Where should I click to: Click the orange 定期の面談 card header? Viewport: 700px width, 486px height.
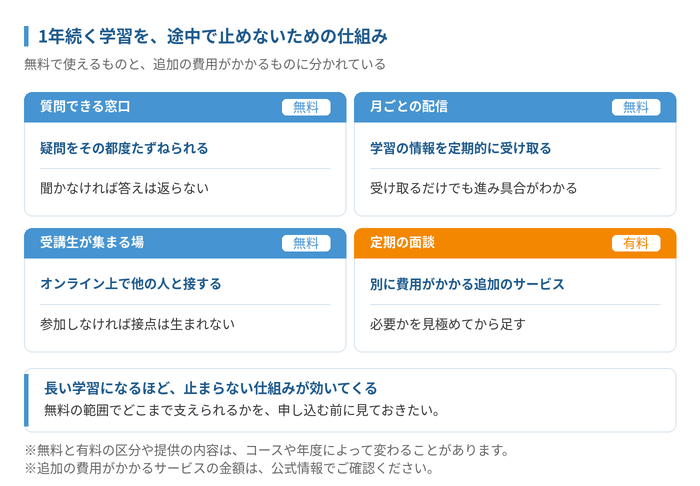point(515,243)
